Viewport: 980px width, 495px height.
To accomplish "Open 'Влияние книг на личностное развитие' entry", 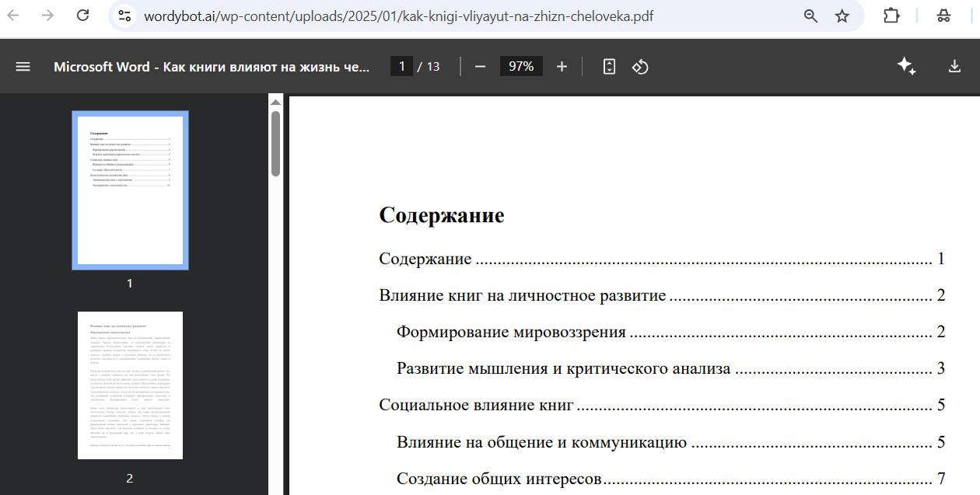I will (662, 295).
